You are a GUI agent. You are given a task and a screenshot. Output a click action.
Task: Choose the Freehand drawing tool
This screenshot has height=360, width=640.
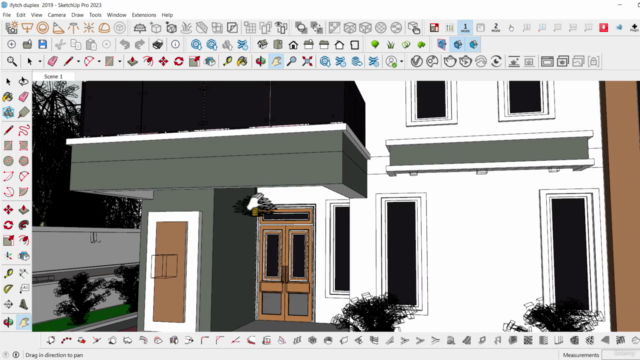click(x=24, y=130)
